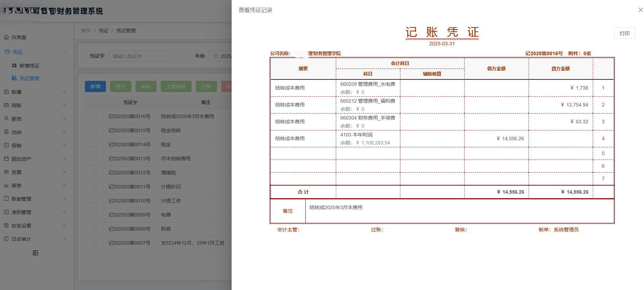Click the 审核 audit button
The height and width of the screenshot is (290, 644).
pyautogui.click(x=146, y=86)
